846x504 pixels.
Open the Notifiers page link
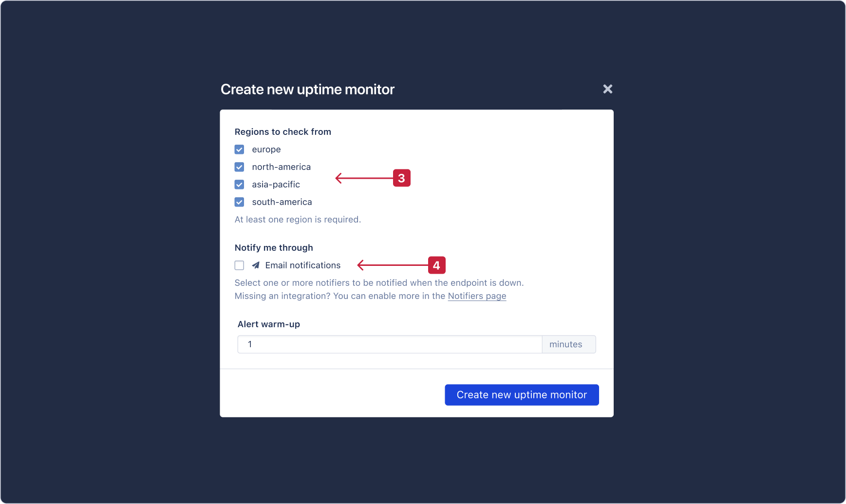477,296
